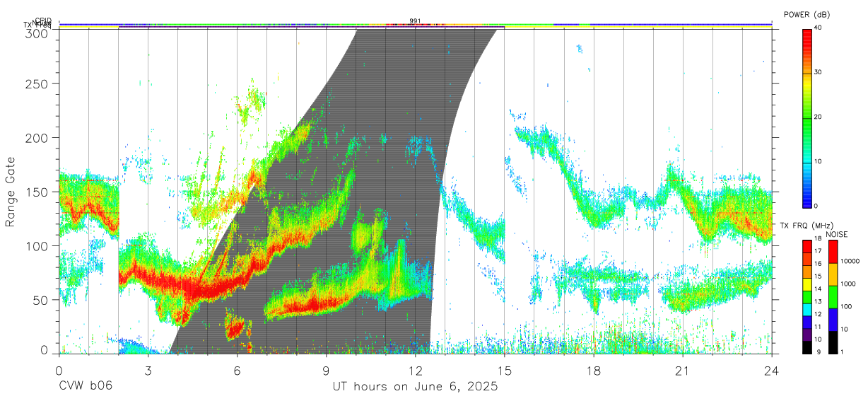Click the "6" hour tick label

[x=237, y=371]
